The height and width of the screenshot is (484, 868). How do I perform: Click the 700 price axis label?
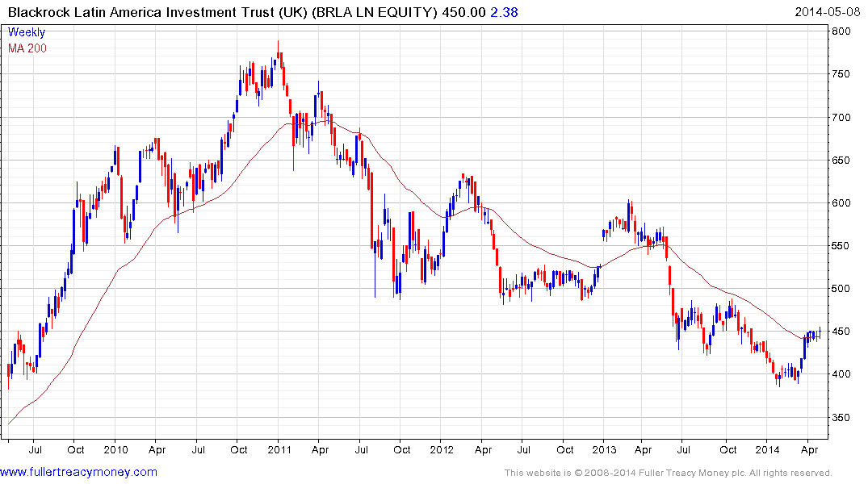[x=841, y=117]
